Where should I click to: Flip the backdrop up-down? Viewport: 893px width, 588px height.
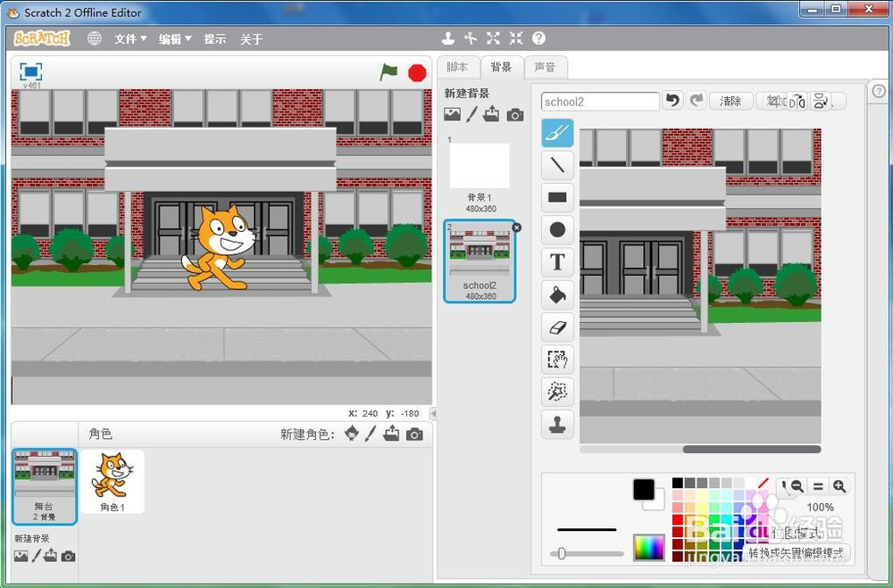coord(820,102)
